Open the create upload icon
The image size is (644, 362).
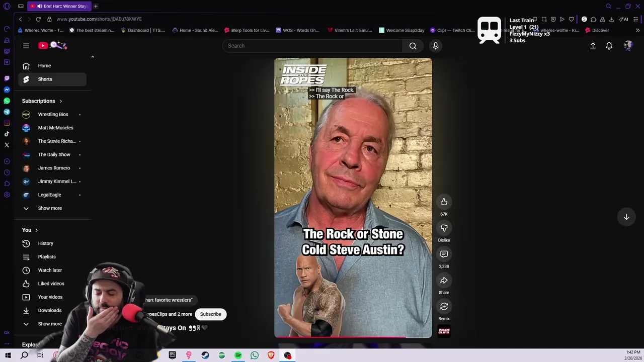tap(593, 46)
